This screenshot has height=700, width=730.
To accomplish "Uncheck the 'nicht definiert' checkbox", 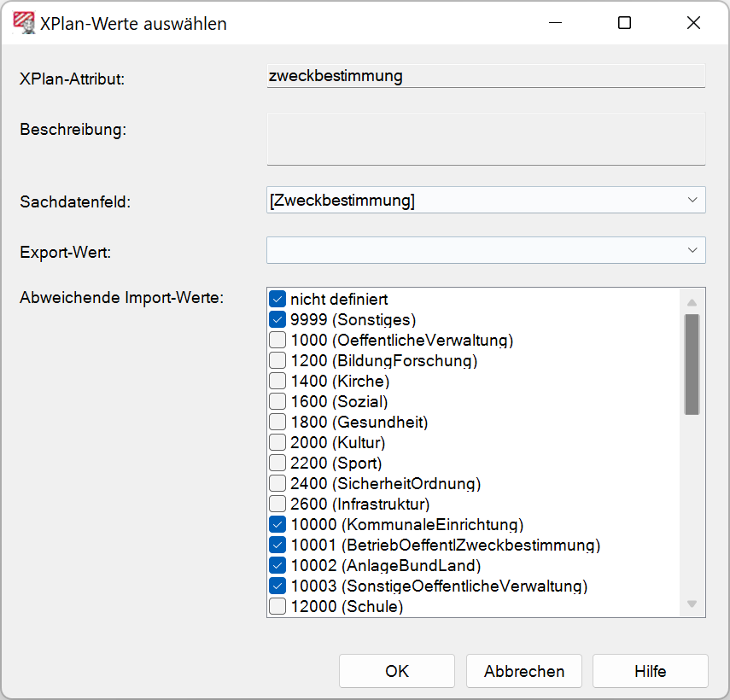I will click(x=277, y=300).
